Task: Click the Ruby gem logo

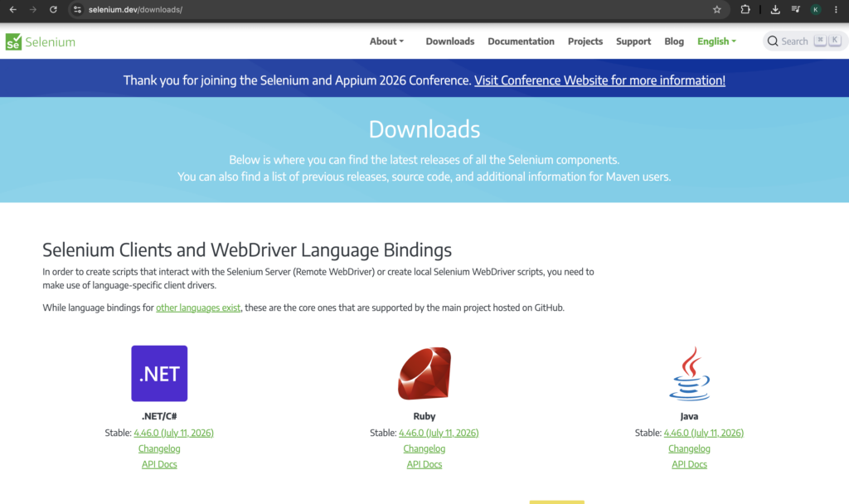Action: tap(424, 374)
